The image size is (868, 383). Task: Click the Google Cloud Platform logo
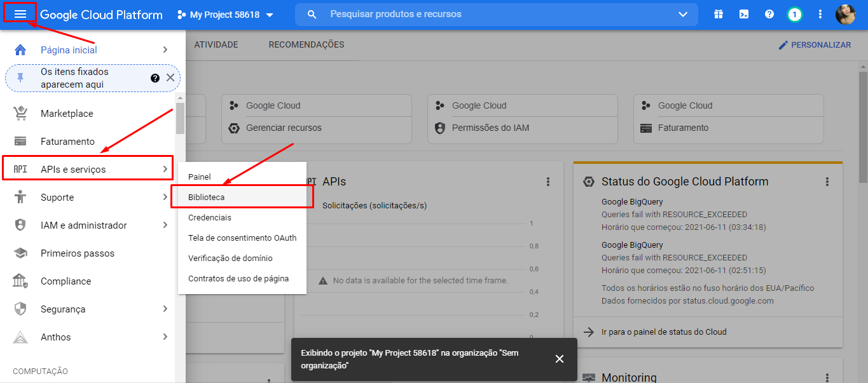(x=101, y=15)
